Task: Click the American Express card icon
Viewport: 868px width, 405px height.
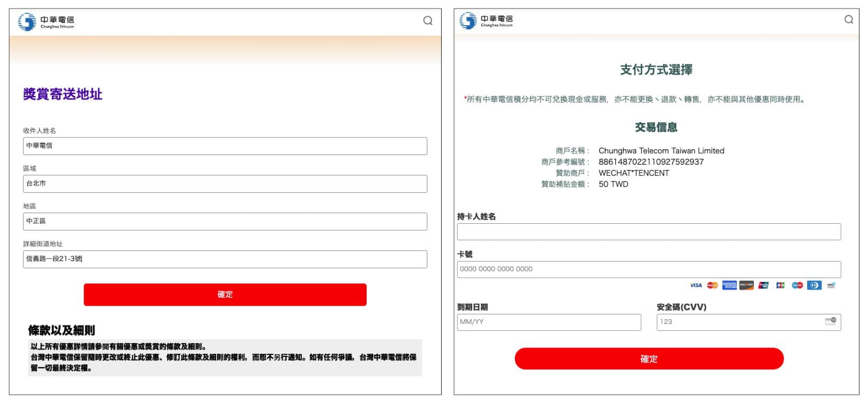Action: [729, 286]
